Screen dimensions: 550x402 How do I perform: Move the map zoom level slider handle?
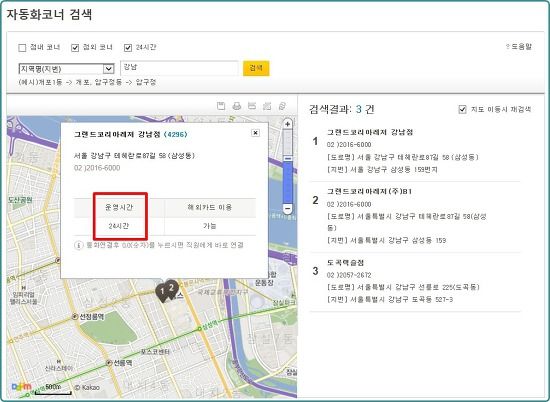(288, 159)
